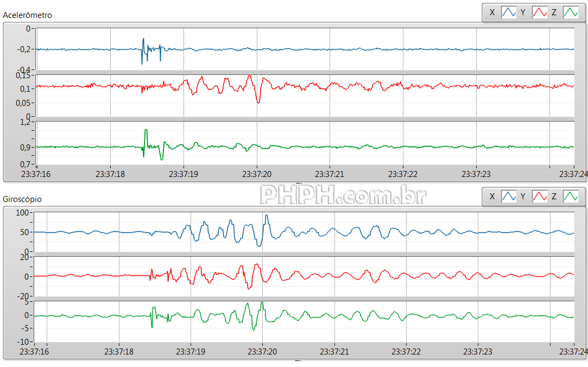Click the blue X plot icon in Acelerômetro legend
Viewport: 588px width, 367px height.
click(x=509, y=12)
